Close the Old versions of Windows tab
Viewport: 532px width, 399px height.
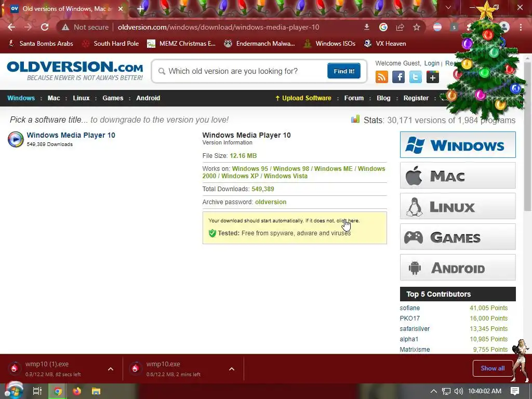[x=121, y=9]
